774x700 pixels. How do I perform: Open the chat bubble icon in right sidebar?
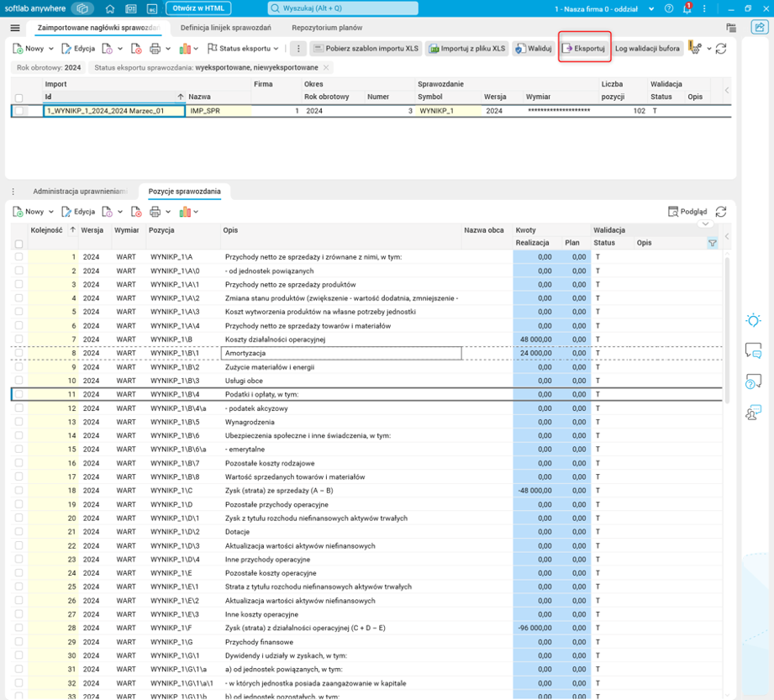[x=753, y=351]
